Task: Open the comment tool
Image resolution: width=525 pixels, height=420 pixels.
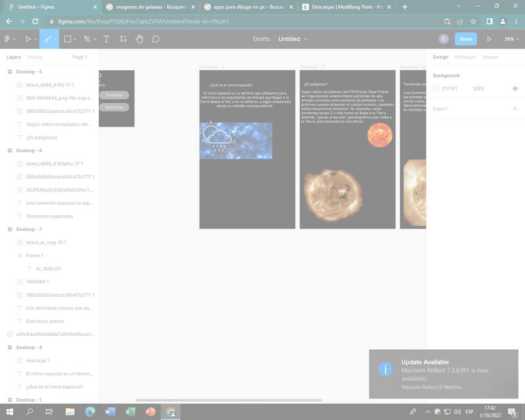Action: click(156, 39)
